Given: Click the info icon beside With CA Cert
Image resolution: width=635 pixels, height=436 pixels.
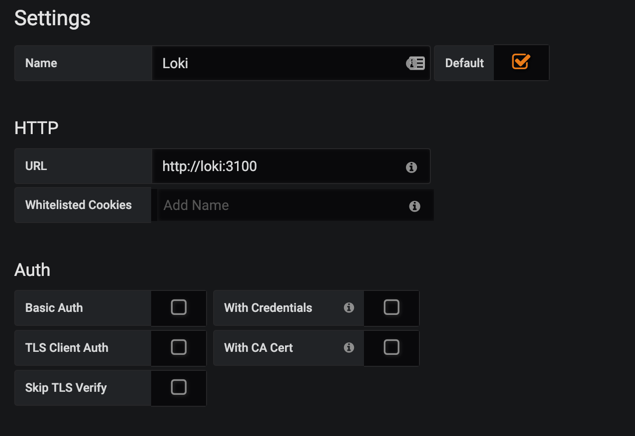Looking at the screenshot, I should (x=349, y=347).
